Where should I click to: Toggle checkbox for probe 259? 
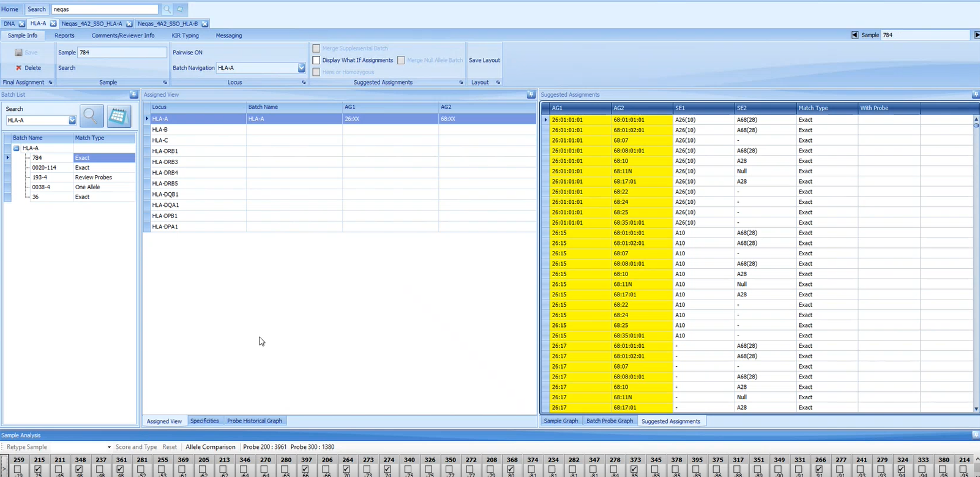pyautogui.click(x=18, y=470)
